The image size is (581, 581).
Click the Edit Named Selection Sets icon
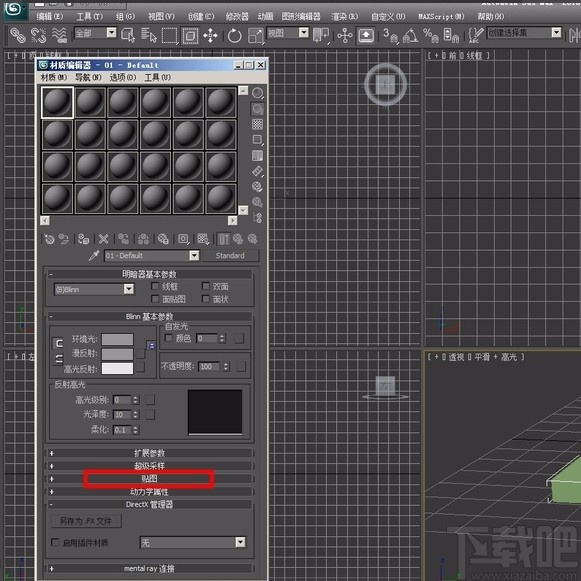tap(475, 36)
